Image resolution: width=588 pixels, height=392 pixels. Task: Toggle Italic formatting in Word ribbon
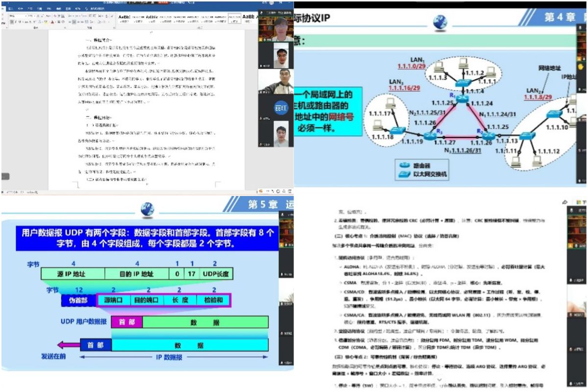click(x=16, y=22)
